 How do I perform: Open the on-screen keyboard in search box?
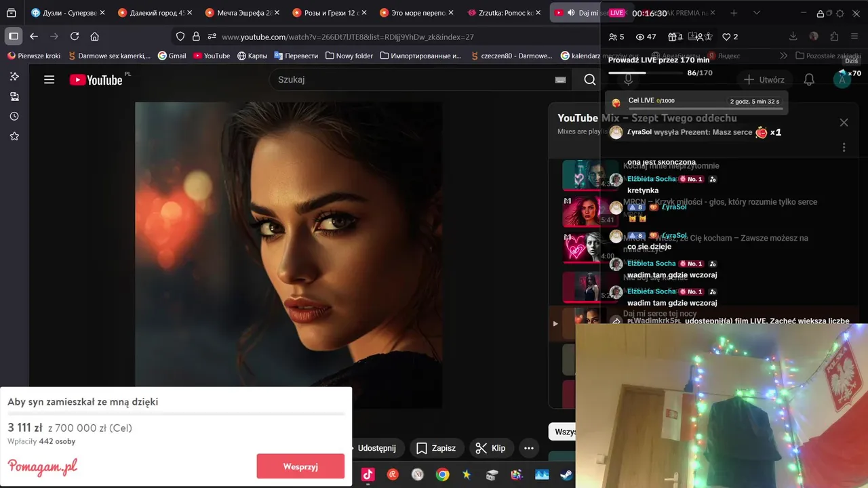point(560,80)
